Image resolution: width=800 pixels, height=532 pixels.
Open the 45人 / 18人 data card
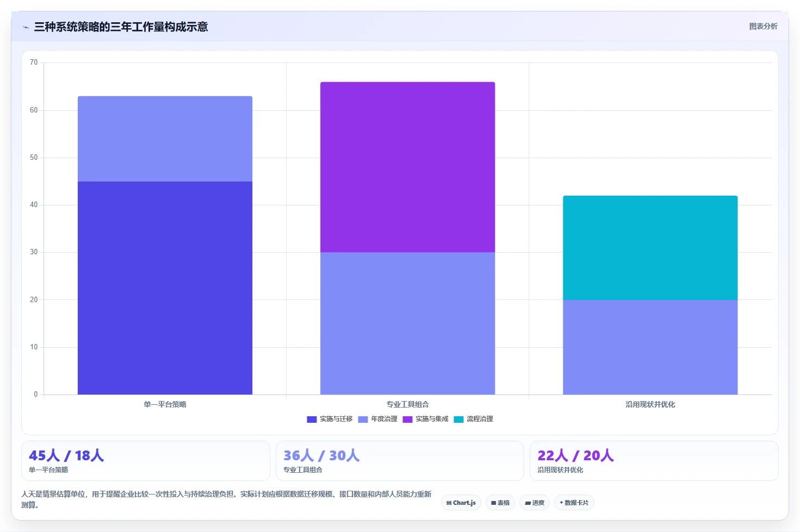(x=146, y=461)
